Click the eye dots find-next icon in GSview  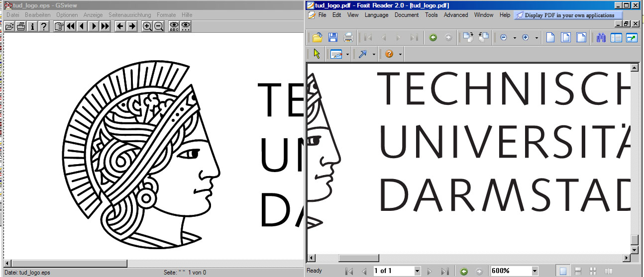(186, 26)
